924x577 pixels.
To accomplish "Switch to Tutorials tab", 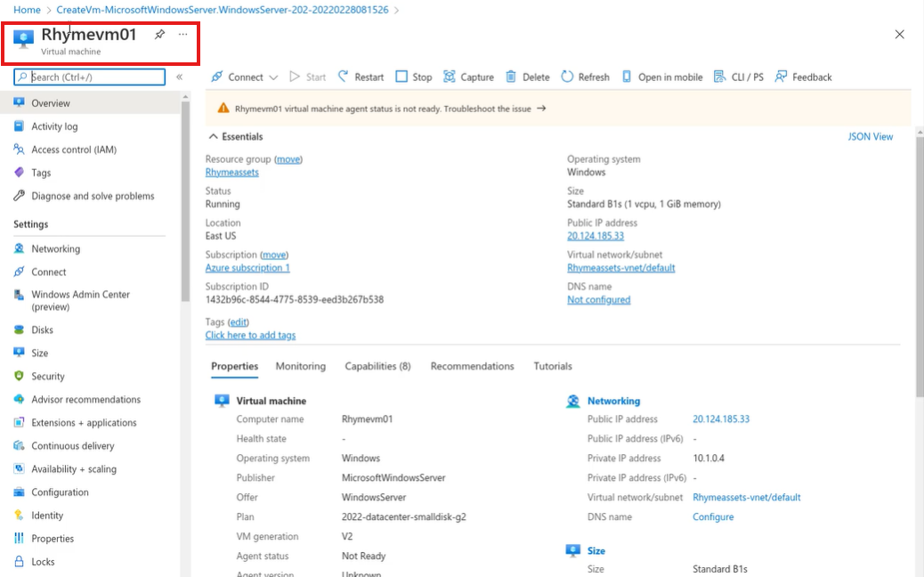I will (553, 366).
